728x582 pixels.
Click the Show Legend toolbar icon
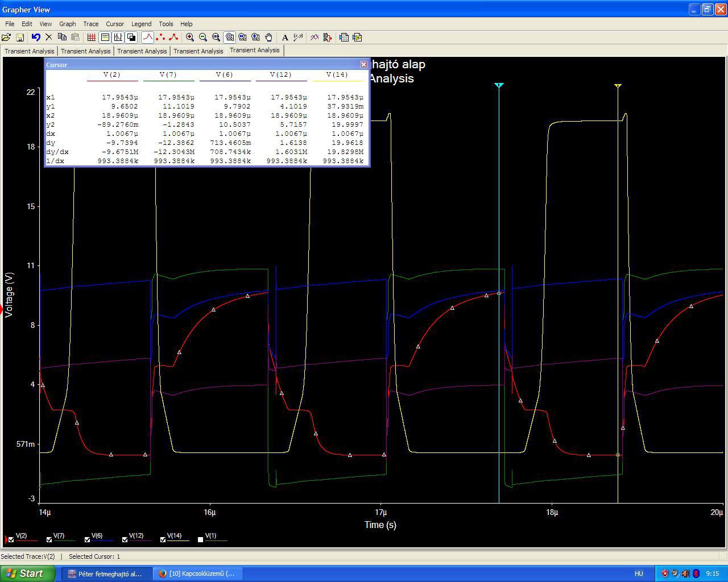pyautogui.click(x=105, y=38)
